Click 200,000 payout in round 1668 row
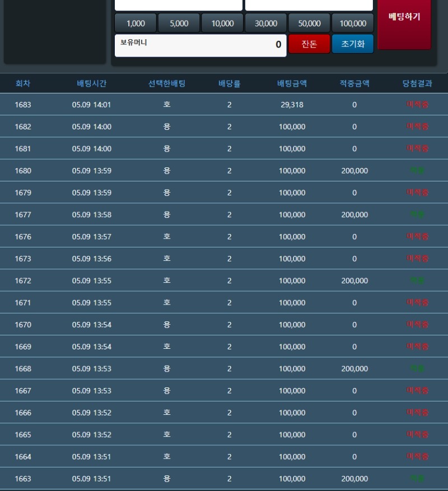This screenshot has height=491, width=448. (x=354, y=368)
